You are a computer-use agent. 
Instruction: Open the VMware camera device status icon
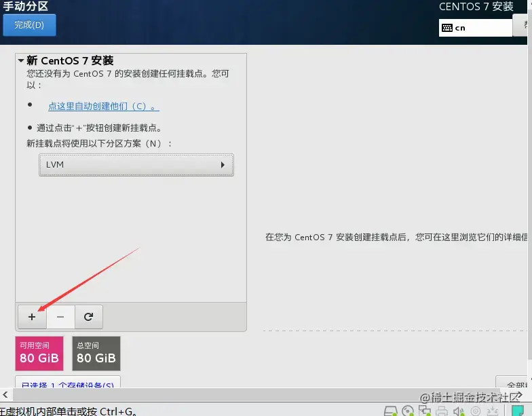pos(476,411)
